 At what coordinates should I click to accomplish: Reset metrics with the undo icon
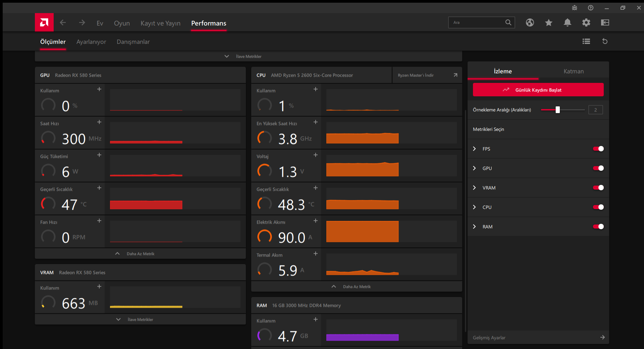pyautogui.click(x=605, y=41)
